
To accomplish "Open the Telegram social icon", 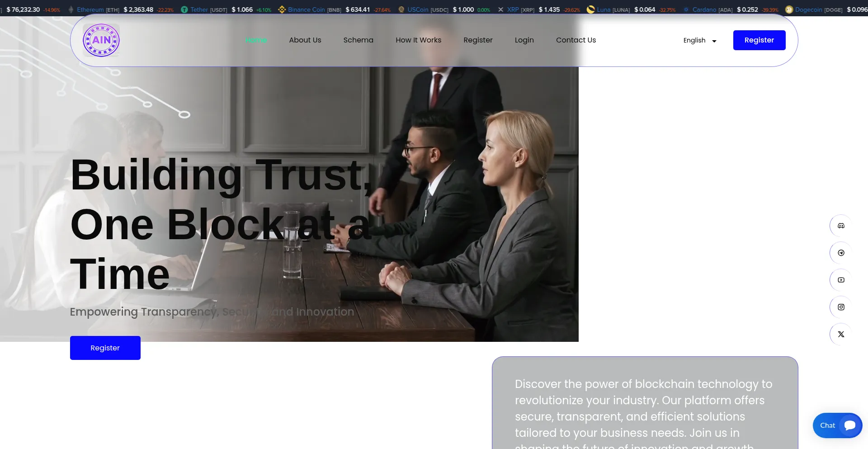I will [x=841, y=253].
